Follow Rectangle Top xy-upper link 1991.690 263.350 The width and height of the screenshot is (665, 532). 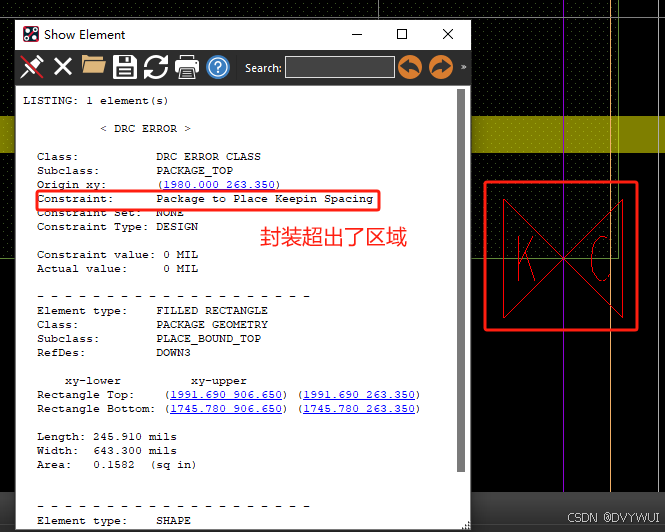(359, 395)
